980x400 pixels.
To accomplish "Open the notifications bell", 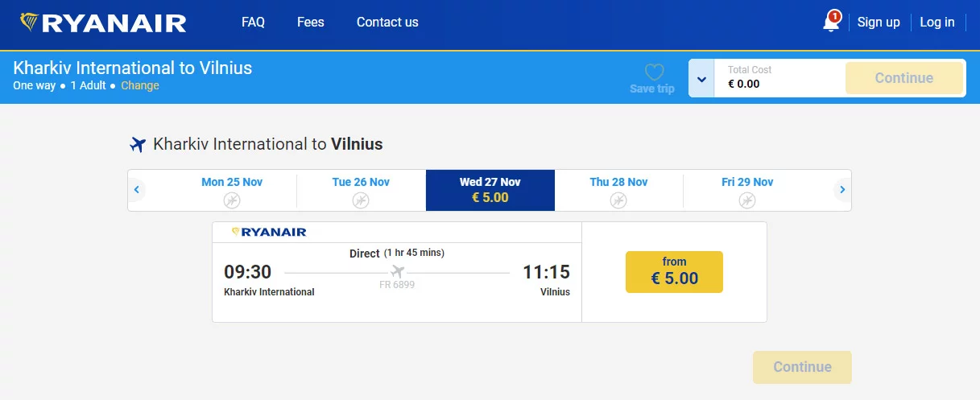I will [x=831, y=23].
